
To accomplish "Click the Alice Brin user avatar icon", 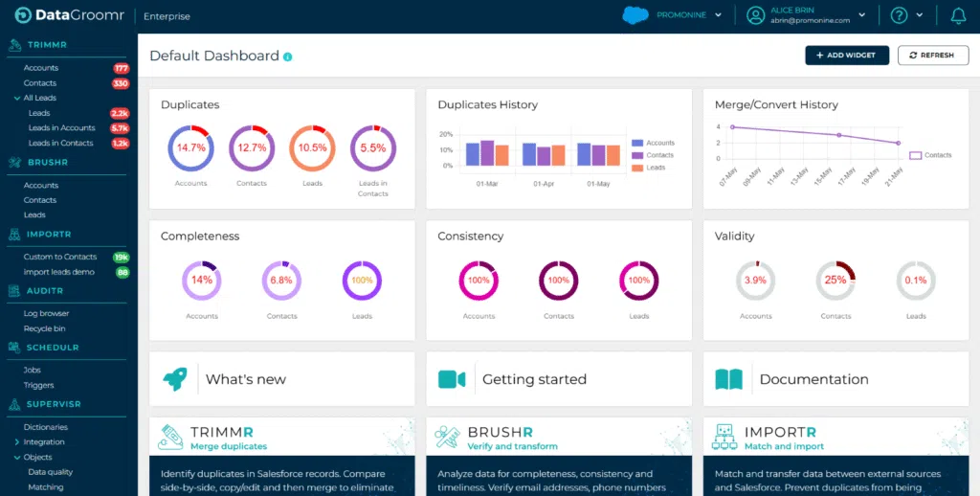I will point(756,15).
